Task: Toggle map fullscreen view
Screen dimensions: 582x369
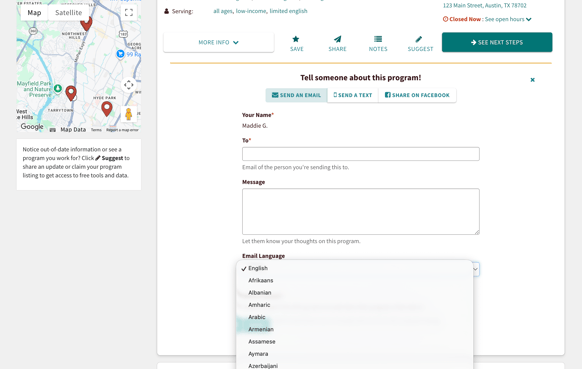Action: tap(129, 13)
